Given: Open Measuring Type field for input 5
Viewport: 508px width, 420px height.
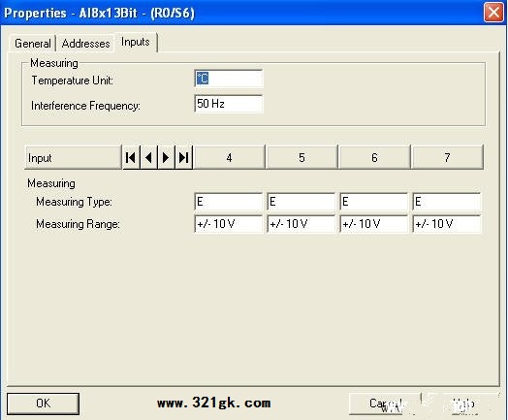Looking at the screenshot, I should 301,202.
